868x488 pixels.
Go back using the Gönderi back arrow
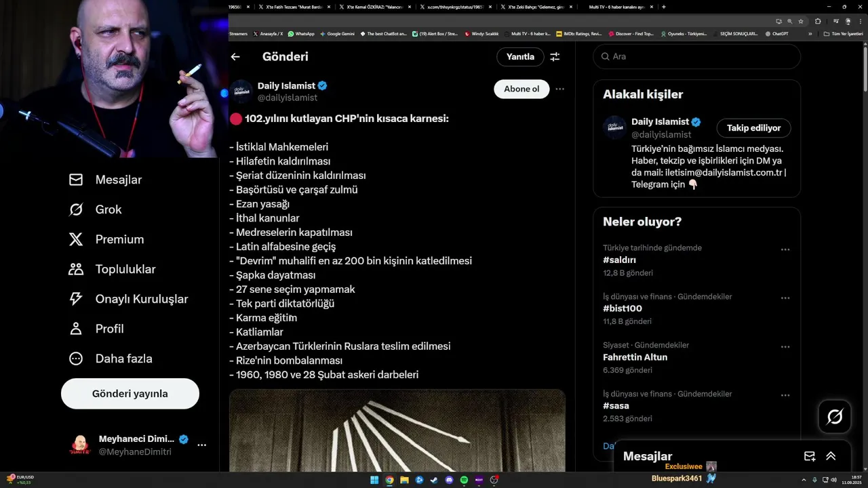coord(235,57)
